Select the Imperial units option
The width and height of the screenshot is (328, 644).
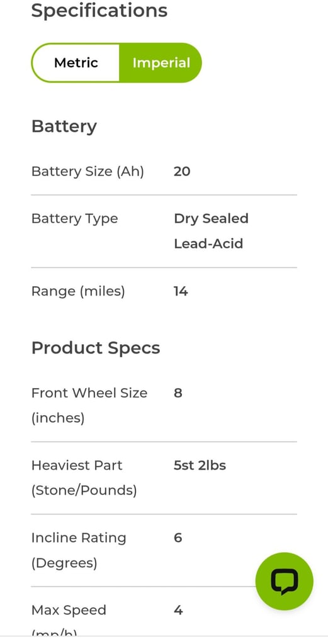(161, 63)
